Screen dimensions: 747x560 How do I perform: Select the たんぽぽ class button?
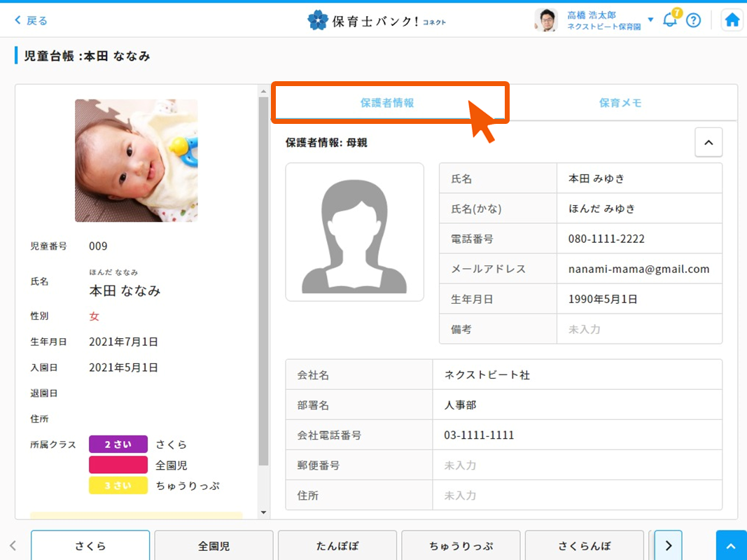pos(337,545)
